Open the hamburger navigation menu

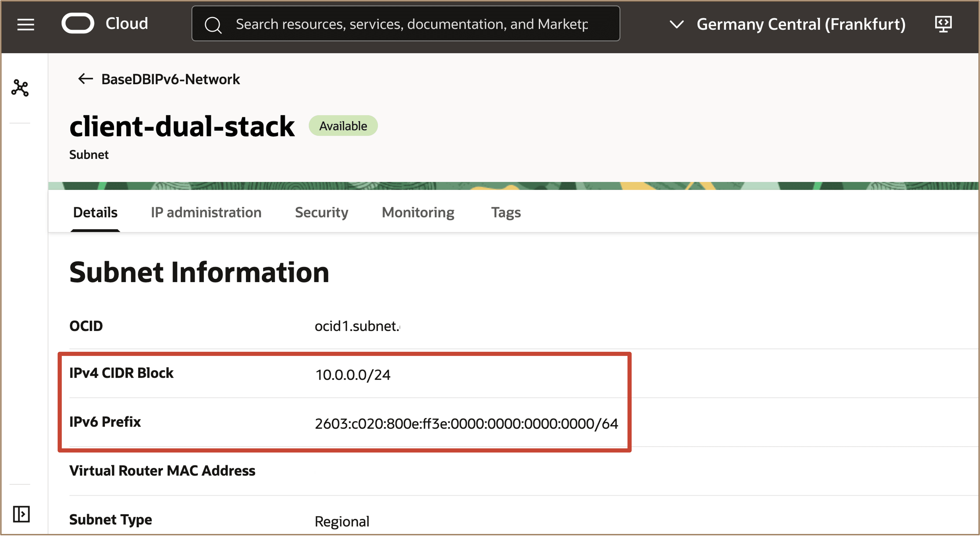(x=25, y=24)
